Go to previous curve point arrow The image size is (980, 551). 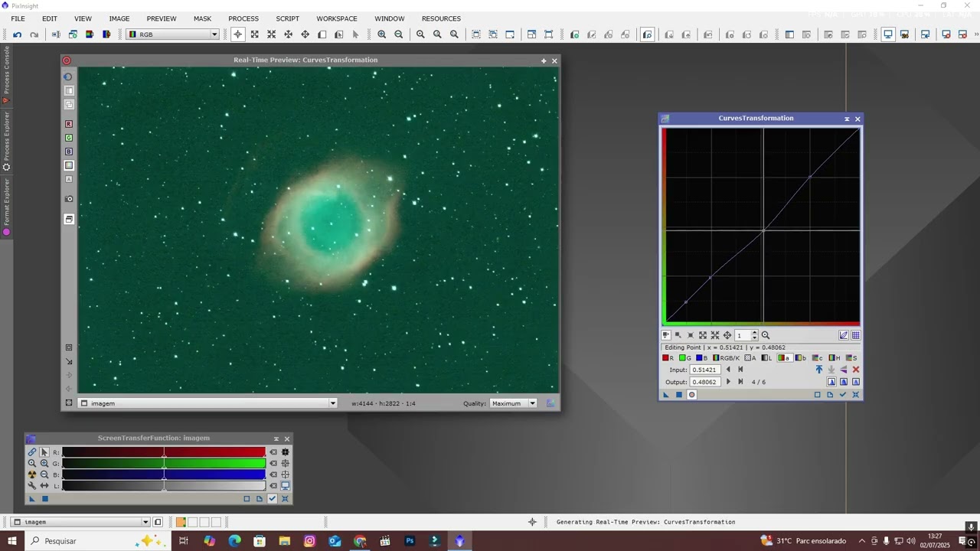(x=728, y=370)
